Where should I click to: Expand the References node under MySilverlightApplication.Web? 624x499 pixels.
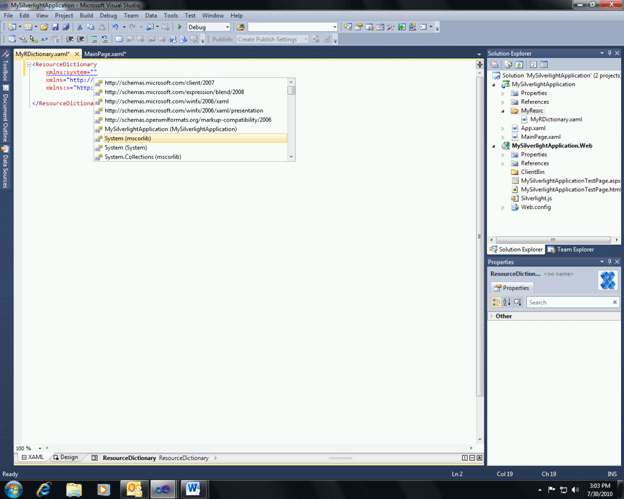click(x=503, y=163)
